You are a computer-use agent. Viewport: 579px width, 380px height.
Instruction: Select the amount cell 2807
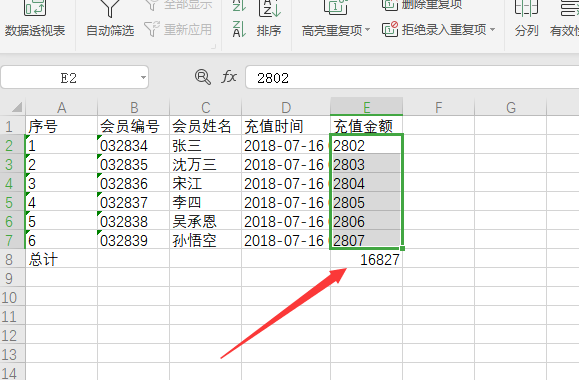click(x=366, y=240)
